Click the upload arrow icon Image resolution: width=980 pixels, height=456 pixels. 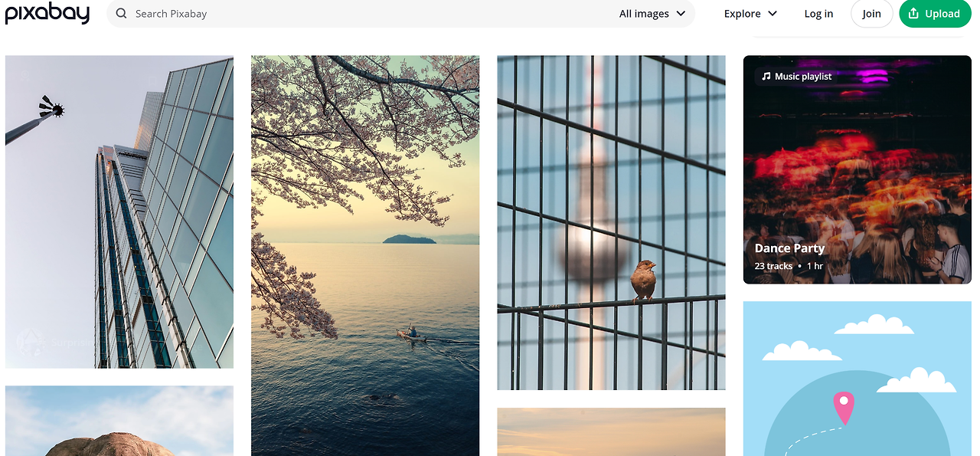tap(913, 14)
